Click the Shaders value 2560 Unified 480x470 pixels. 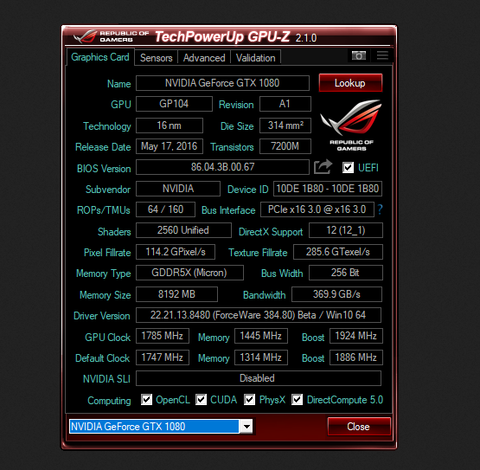pos(183,230)
